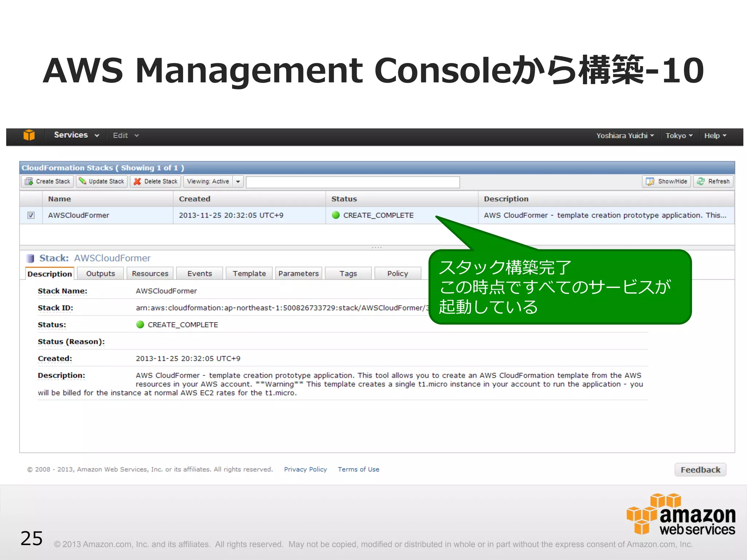
Task: Click the green status indicator in the table row
Action: point(336,215)
